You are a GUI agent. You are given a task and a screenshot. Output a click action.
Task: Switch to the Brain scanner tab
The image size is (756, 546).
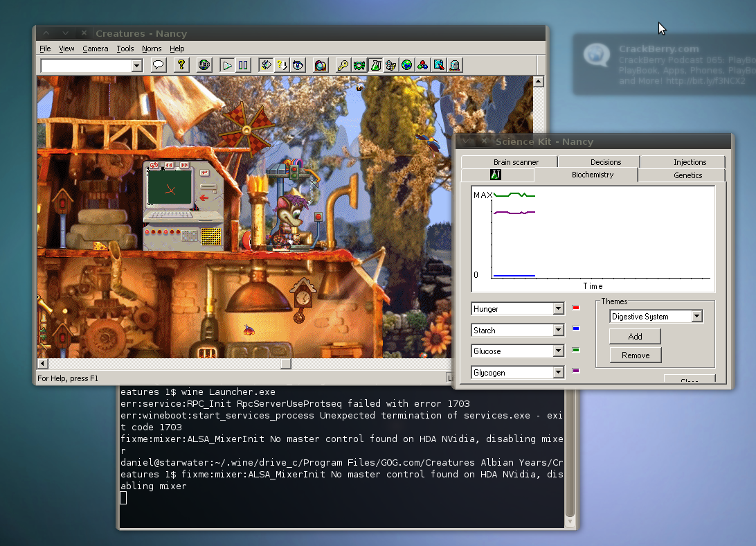pos(516,162)
